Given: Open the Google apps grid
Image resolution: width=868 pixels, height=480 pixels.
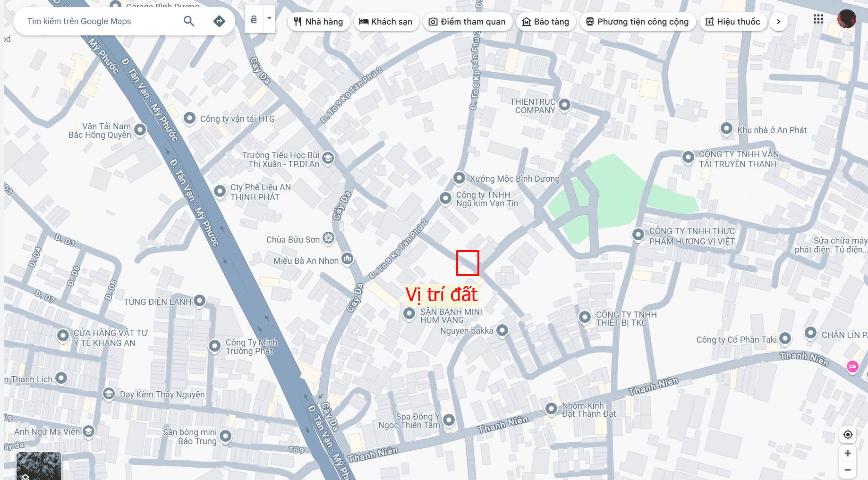Looking at the screenshot, I should [818, 19].
